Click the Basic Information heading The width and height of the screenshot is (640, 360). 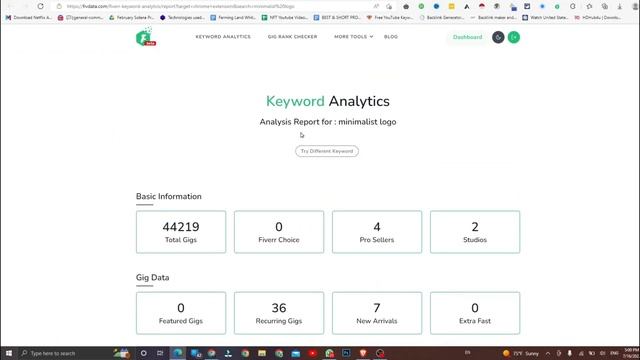coord(169,196)
